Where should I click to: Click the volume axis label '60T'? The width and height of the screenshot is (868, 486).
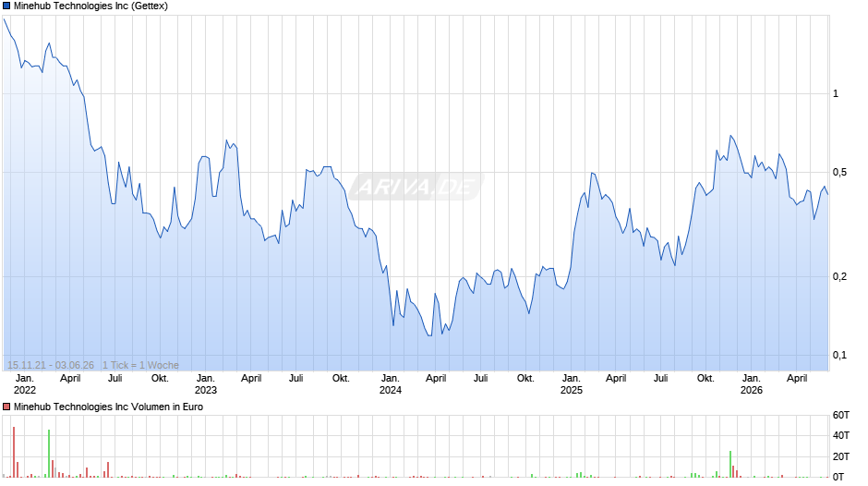841,415
